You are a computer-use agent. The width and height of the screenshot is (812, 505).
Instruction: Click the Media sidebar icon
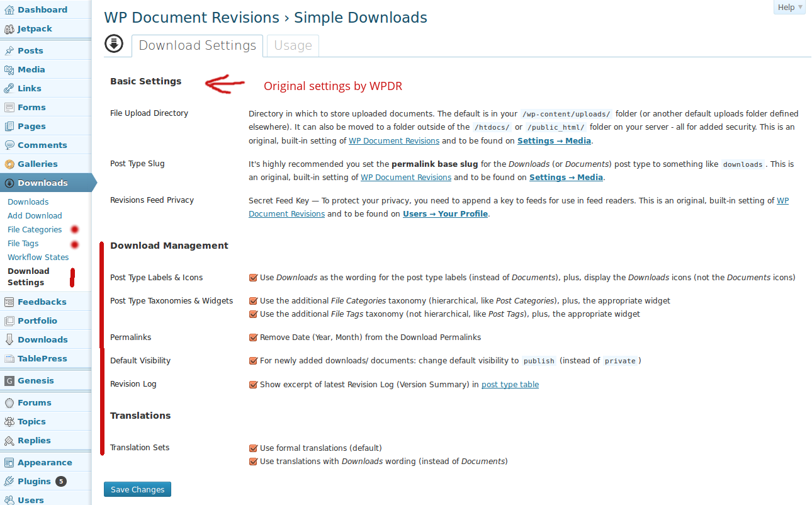coord(9,70)
